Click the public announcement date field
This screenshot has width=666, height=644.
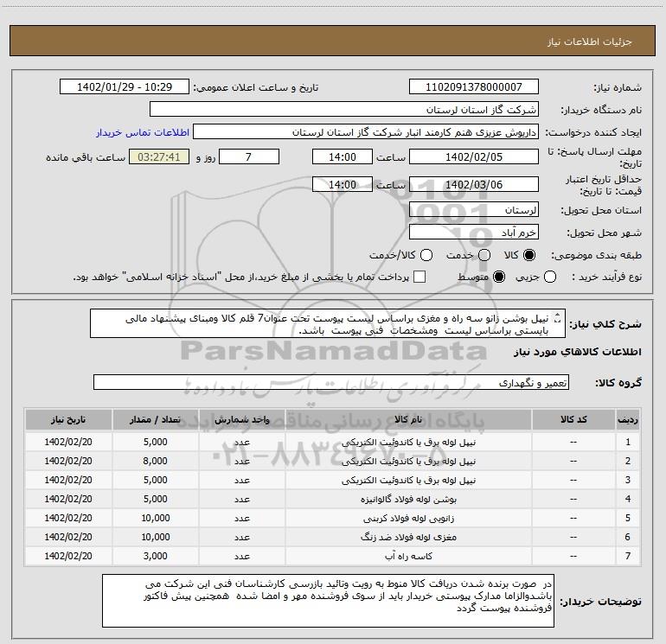[x=125, y=87]
